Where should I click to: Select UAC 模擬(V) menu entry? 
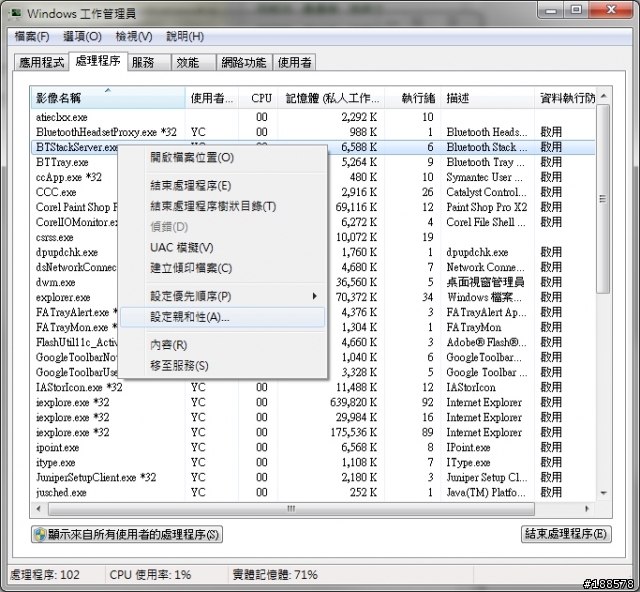click(222, 247)
